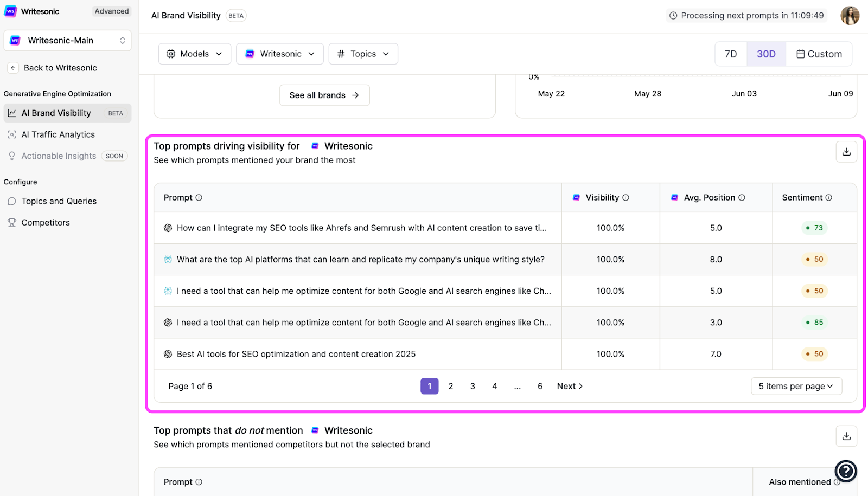Open Best AI tools for SEO optimization prompt
868x496 pixels.
296,354
